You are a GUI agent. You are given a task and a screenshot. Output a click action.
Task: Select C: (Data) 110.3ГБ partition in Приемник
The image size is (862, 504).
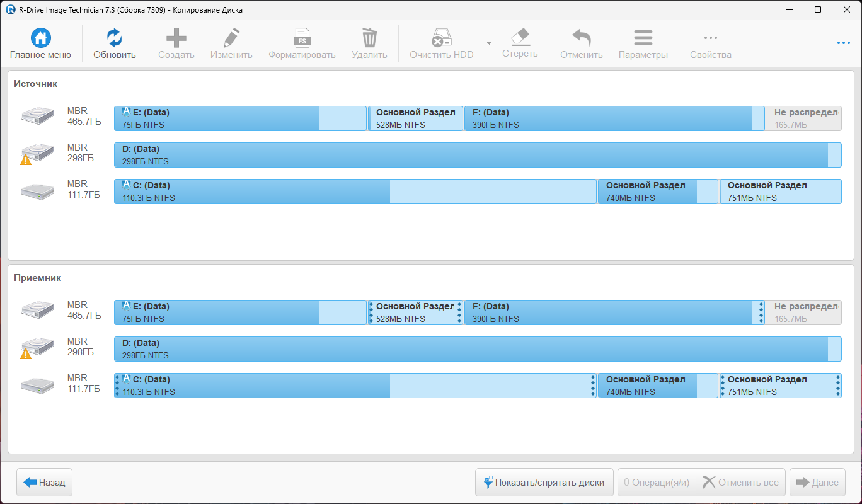tap(355, 386)
